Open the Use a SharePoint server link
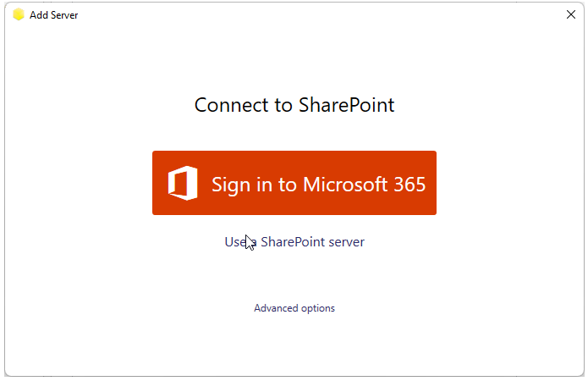The height and width of the screenshot is (381, 588). tap(294, 242)
